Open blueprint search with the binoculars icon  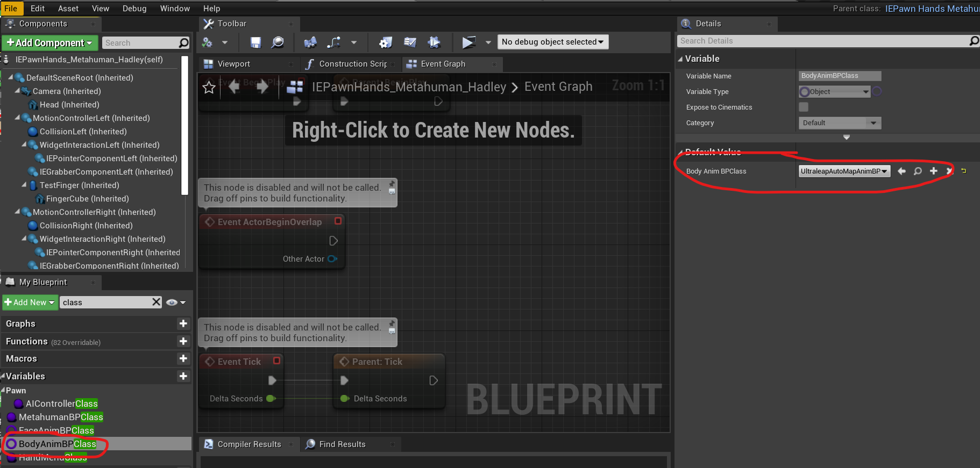(x=310, y=42)
